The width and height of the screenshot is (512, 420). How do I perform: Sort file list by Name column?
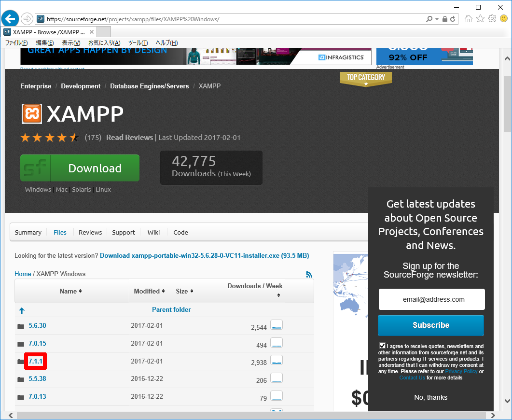pyautogui.click(x=70, y=291)
